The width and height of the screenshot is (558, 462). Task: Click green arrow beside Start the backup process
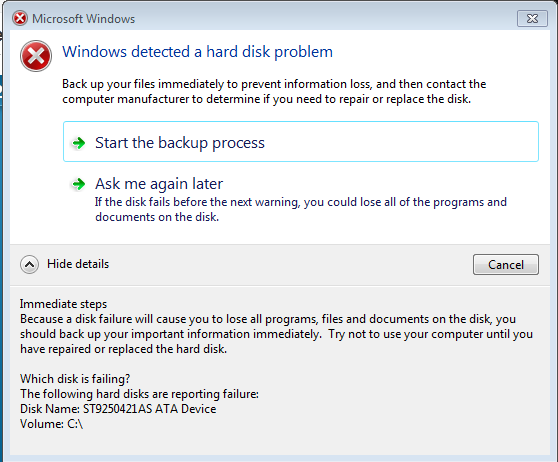pyautogui.click(x=79, y=143)
